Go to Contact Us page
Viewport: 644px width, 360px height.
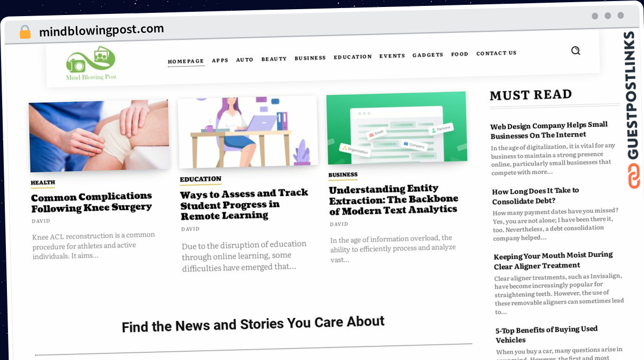[x=496, y=53]
